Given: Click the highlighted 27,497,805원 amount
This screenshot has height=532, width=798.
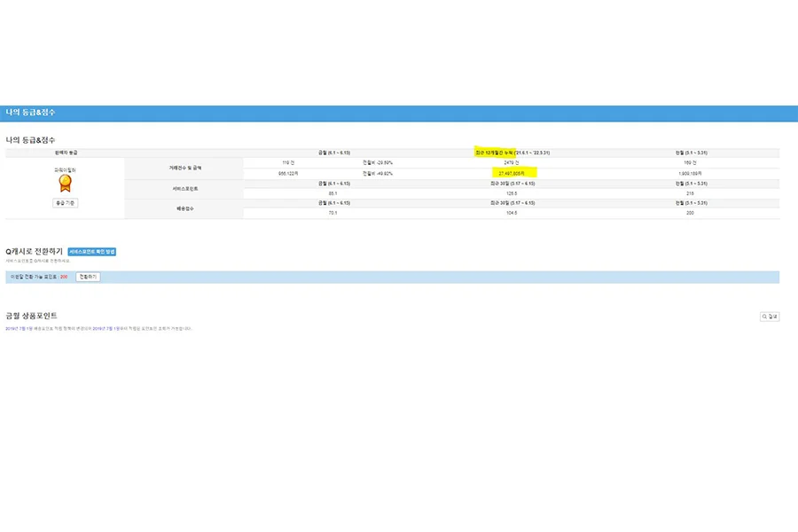Looking at the screenshot, I should [512, 174].
